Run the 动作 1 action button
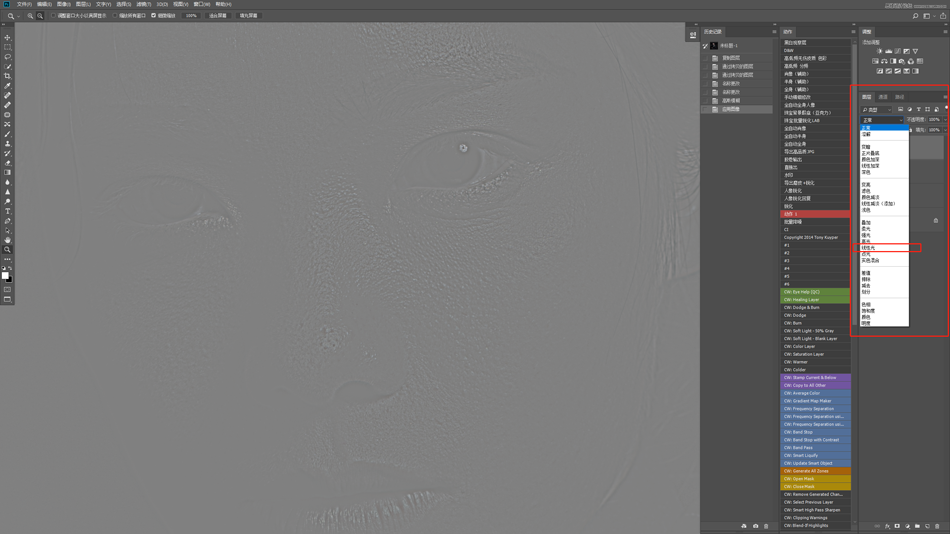 tap(815, 214)
